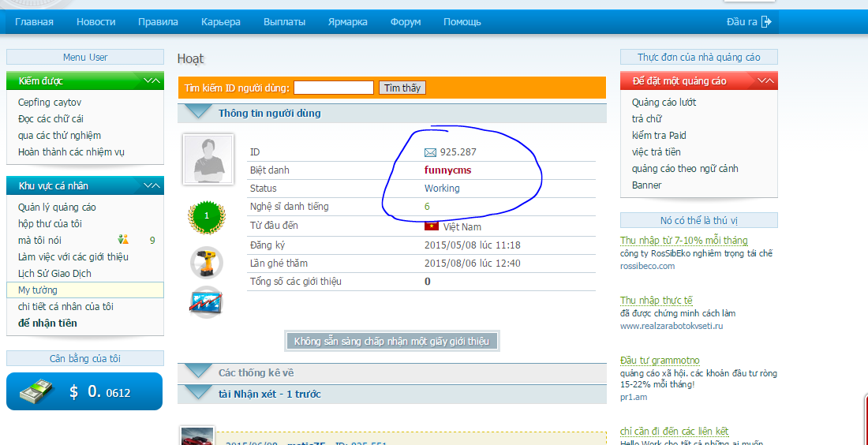868x445 pixels.
Task: Click pr1.am ad link
Action: click(634, 397)
